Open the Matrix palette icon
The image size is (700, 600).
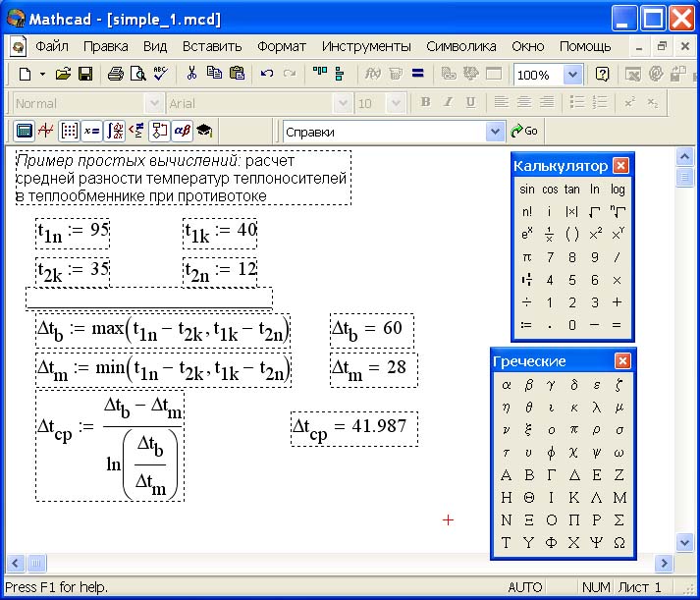tap(69, 131)
